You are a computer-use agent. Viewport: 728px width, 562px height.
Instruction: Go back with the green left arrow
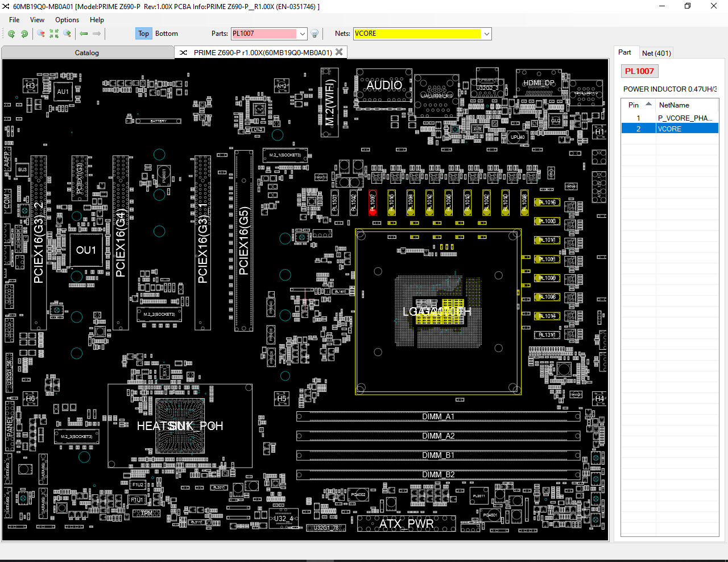pos(84,34)
